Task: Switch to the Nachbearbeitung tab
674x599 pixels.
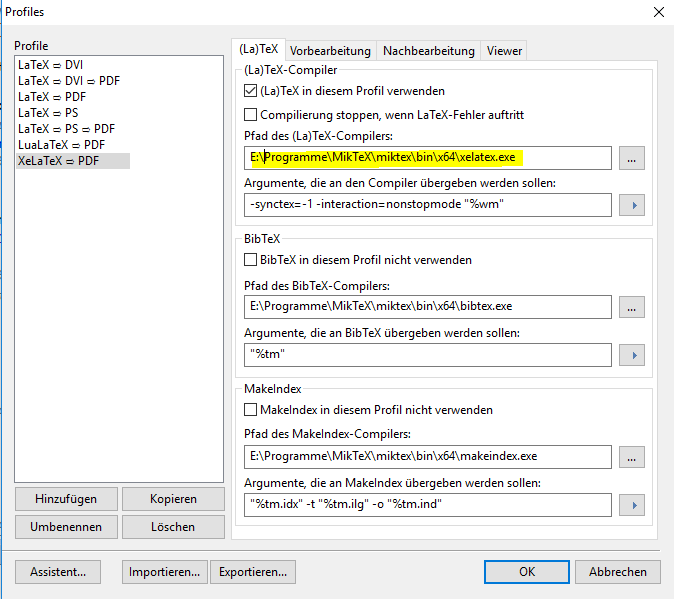Action: pos(428,51)
